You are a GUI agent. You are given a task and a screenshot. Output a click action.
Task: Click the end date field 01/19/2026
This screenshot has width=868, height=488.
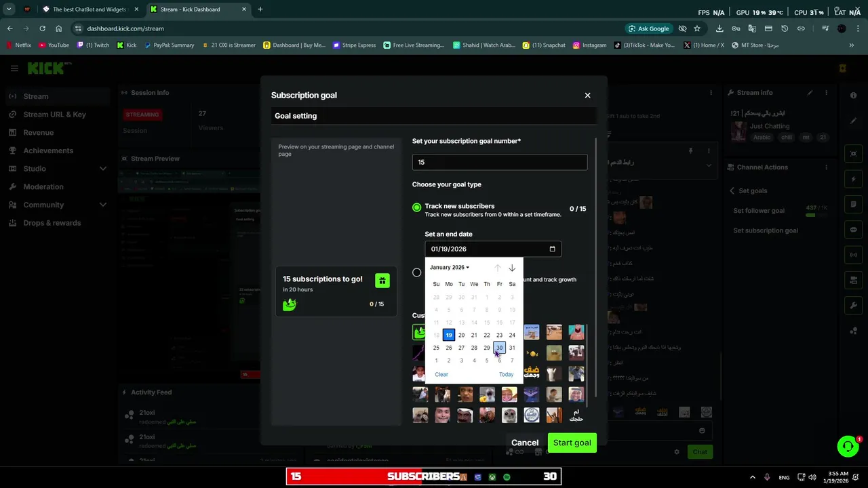pos(493,249)
